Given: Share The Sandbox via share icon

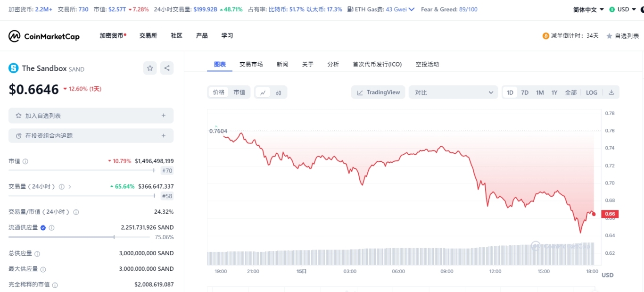Looking at the screenshot, I should (167, 68).
